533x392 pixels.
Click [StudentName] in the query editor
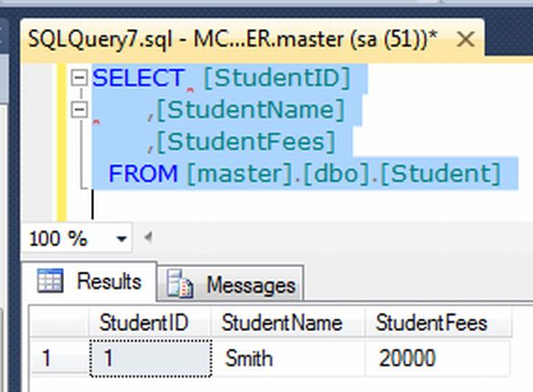[x=251, y=110]
